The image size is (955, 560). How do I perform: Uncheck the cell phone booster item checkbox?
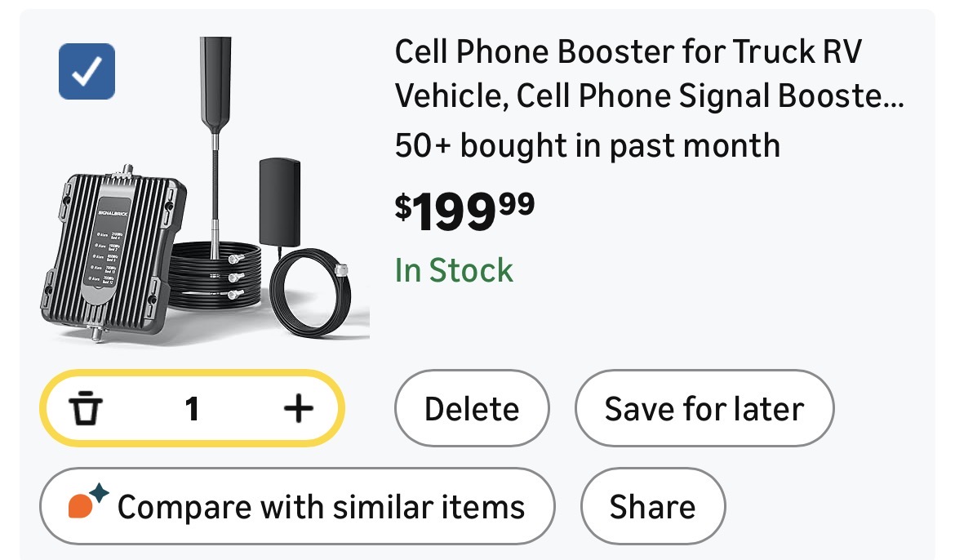(87, 71)
